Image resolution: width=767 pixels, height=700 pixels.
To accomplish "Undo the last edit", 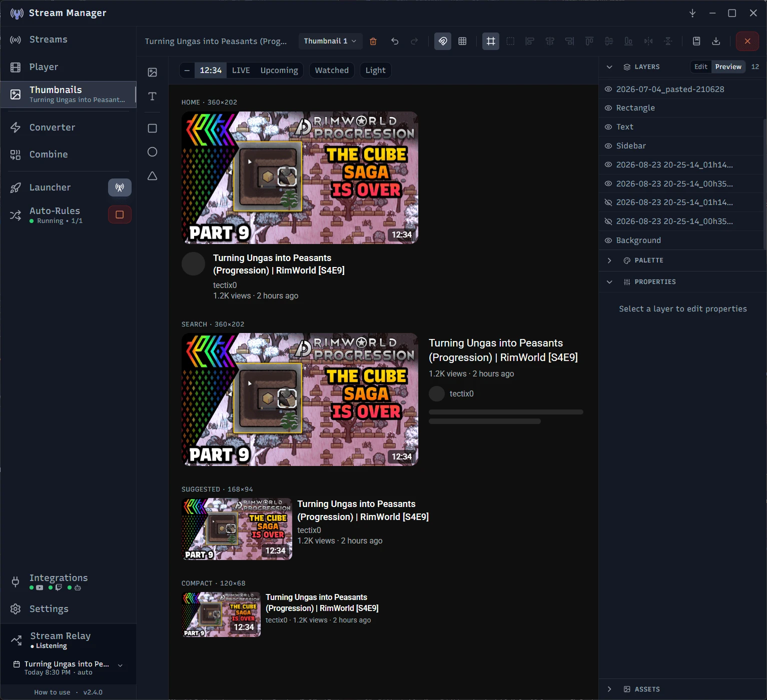I will coord(395,41).
